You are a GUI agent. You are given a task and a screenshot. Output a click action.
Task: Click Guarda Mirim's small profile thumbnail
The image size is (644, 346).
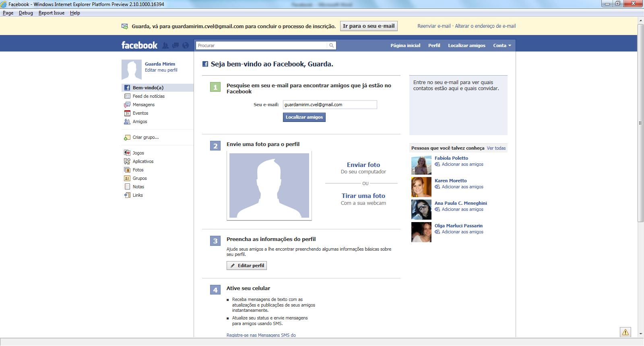pos(132,70)
